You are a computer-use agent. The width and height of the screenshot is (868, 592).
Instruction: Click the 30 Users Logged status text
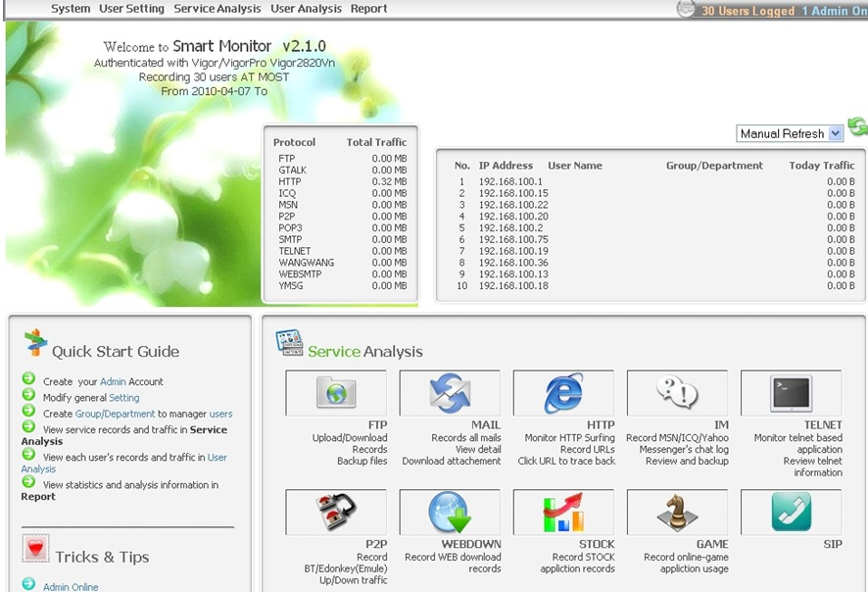(747, 11)
